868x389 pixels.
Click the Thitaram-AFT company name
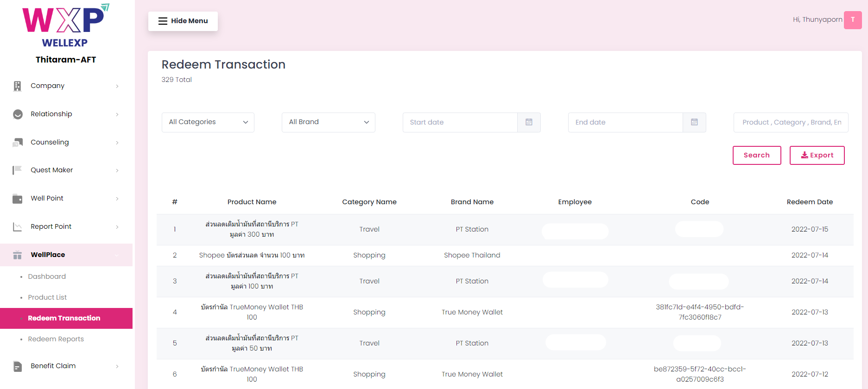[66, 60]
